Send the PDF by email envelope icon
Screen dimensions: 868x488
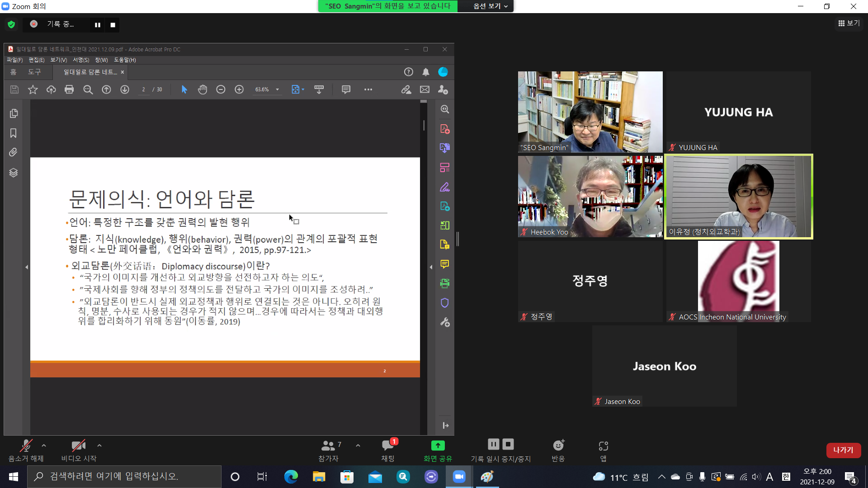(x=425, y=89)
